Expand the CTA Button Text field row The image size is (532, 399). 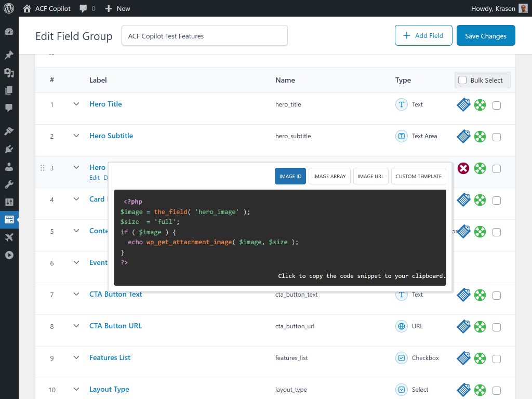tap(76, 294)
